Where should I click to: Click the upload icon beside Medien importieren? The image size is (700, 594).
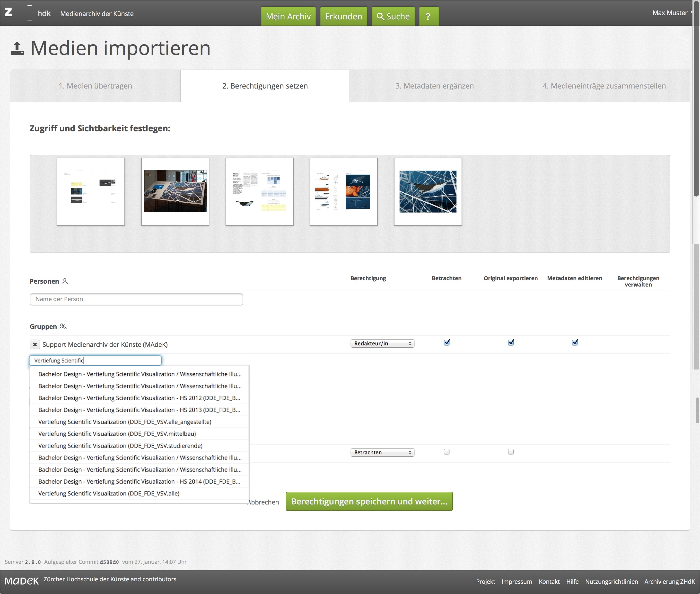point(17,48)
